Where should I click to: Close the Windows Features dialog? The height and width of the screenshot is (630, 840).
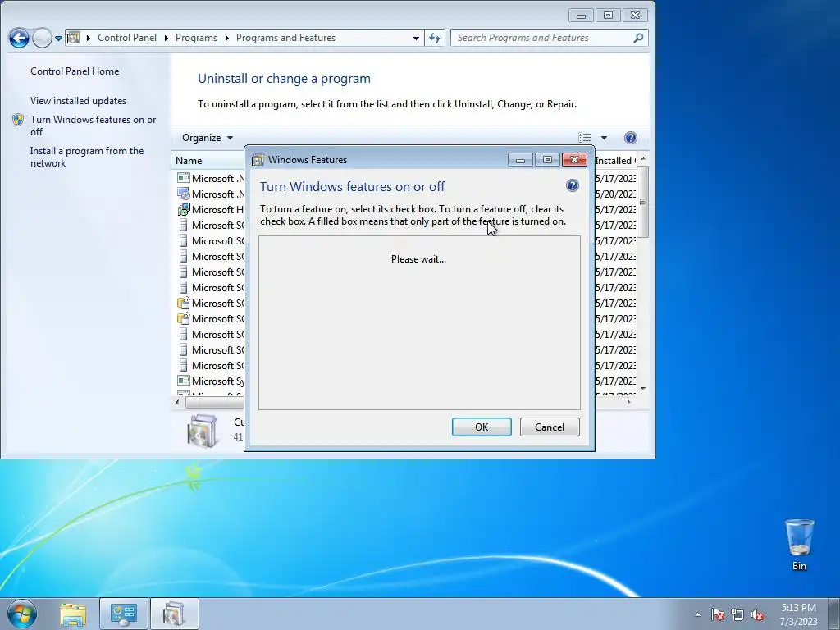(574, 160)
